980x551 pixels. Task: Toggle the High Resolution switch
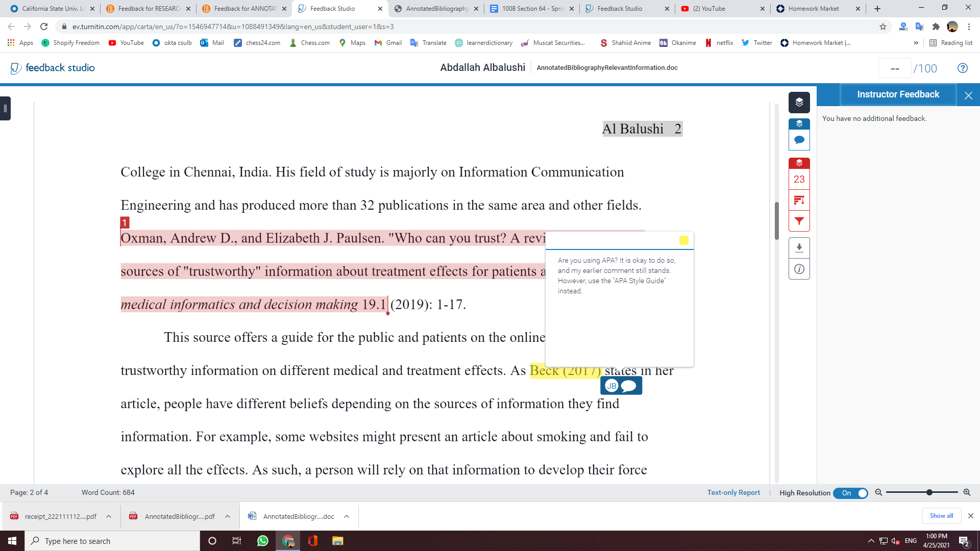[850, 493]
